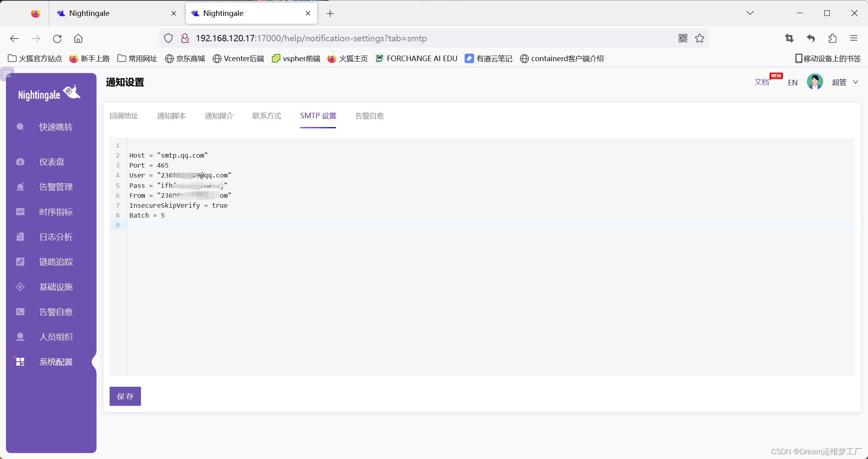The image size is (868, 459).
Task: Open 时序指标 metrics chart icon
Action: click(20, 212)
